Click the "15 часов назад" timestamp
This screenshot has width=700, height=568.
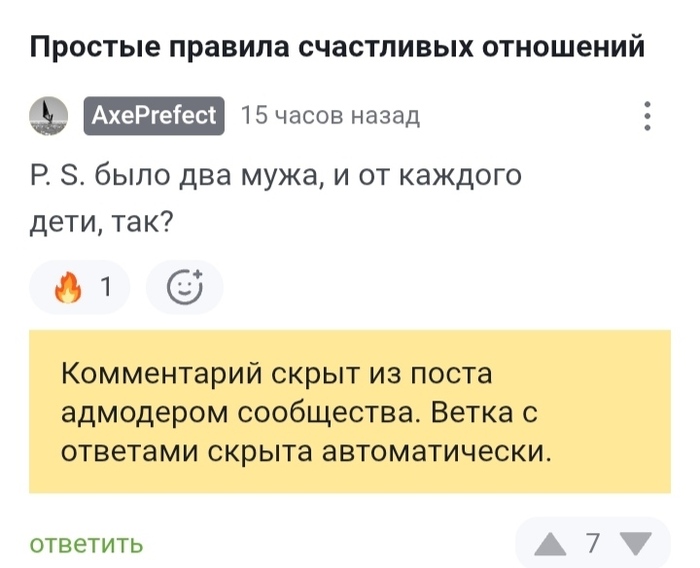pos(331,116)
